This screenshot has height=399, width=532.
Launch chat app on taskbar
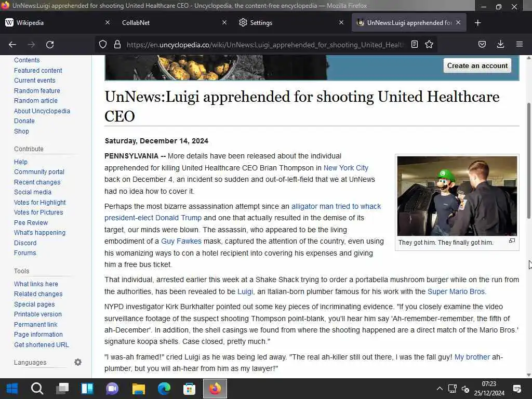[x=112, y=389]
